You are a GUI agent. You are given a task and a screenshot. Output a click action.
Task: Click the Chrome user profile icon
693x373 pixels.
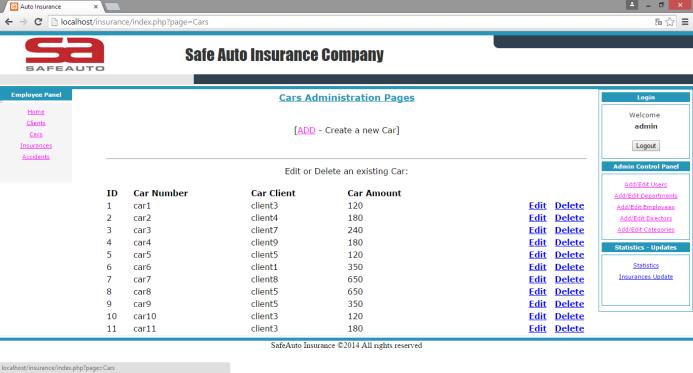tap(632, 5)
